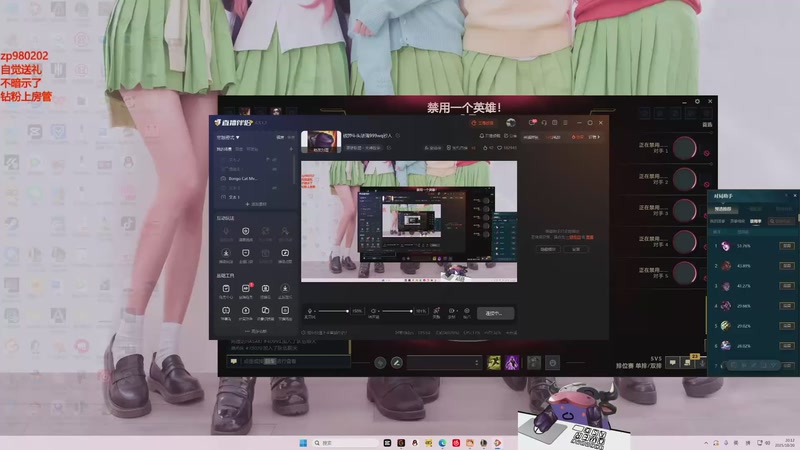This screenshot has height=450, width=800.
Task: Click the music box icon in second interactive row
Action: click(x=285, y=253)
